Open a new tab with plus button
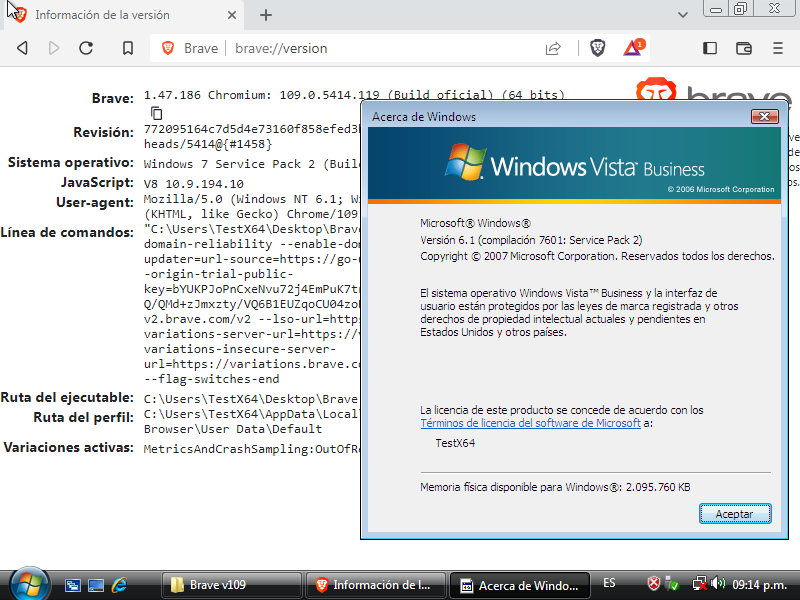The width and height of the screenshot is (800, 600). (x=266, y=15)
